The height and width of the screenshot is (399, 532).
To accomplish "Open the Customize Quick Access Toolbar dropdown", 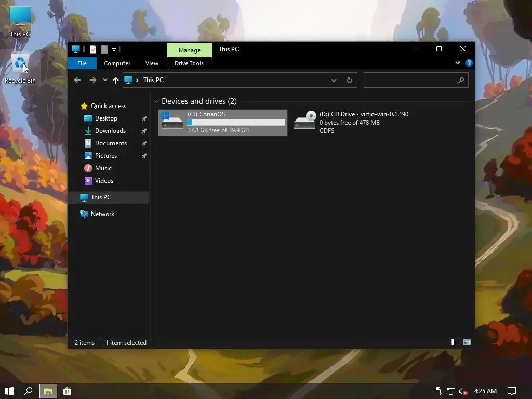I will pyautogui.click(x=114, y=50).
